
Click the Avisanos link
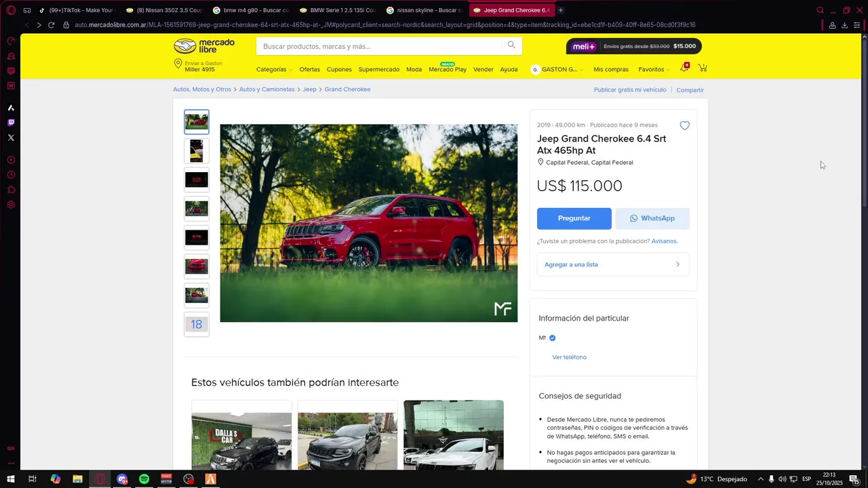(x=665, y=241)
